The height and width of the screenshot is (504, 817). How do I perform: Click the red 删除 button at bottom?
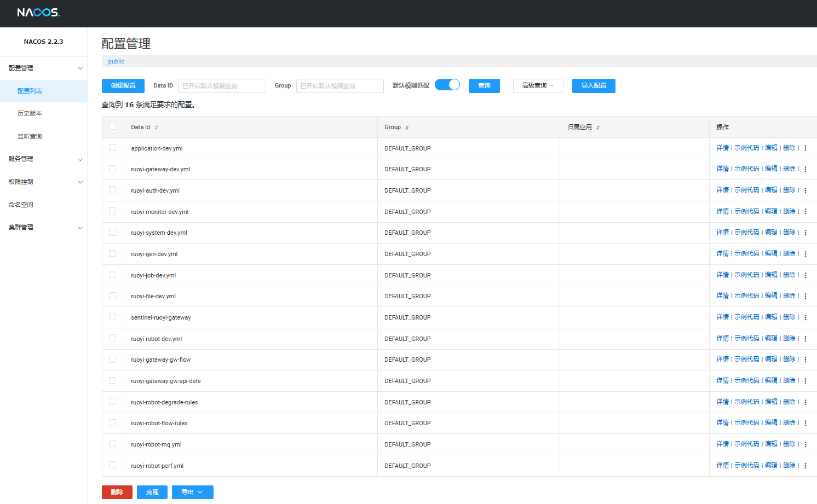117,492
